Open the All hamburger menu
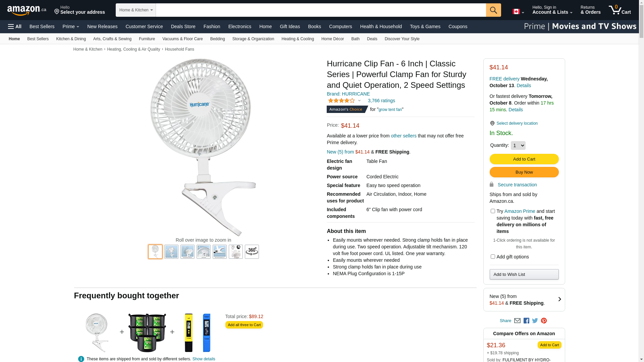The height and width of the screenshot is (362, 644). (15, 26)
